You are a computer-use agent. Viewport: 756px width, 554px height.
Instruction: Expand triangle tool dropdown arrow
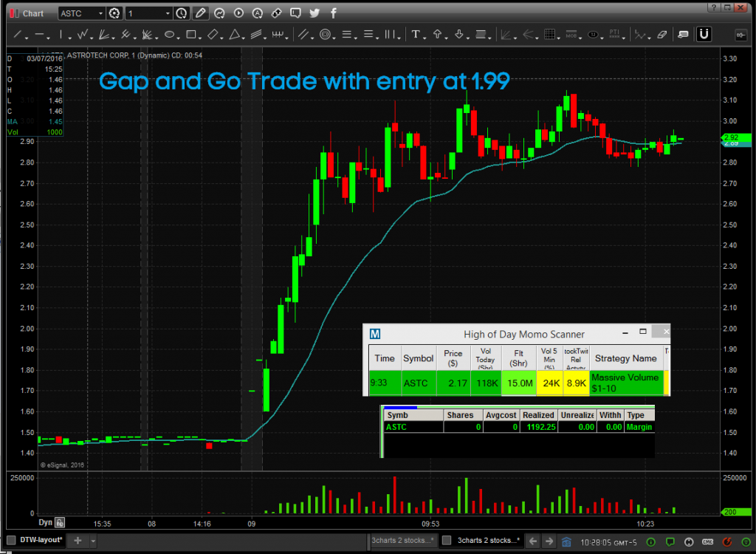coord(244,38)
